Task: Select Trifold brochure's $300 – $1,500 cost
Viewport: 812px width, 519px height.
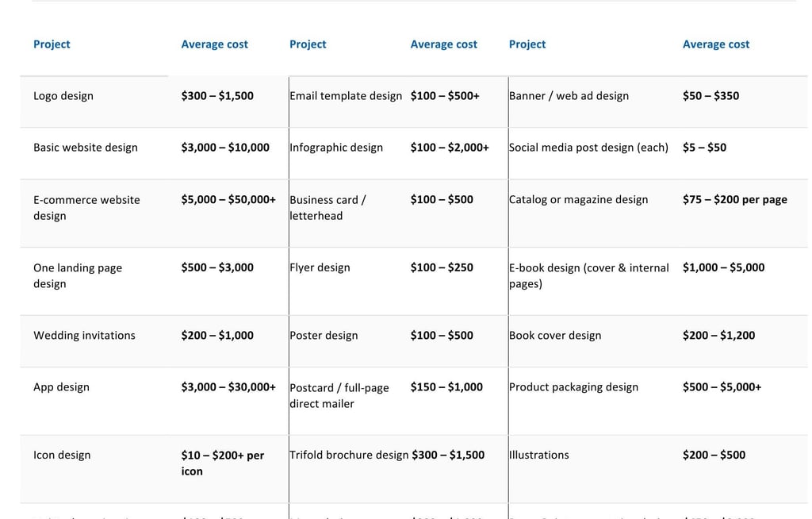Action: pyautogui.click(x=449, y=456)
